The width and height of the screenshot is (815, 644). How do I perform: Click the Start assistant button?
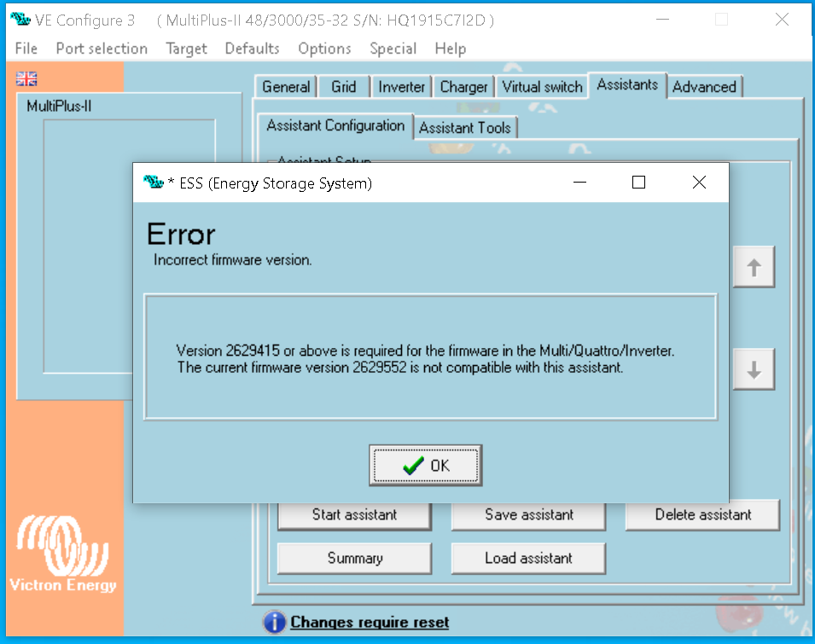pyautogui.click(x=354, y=514)
